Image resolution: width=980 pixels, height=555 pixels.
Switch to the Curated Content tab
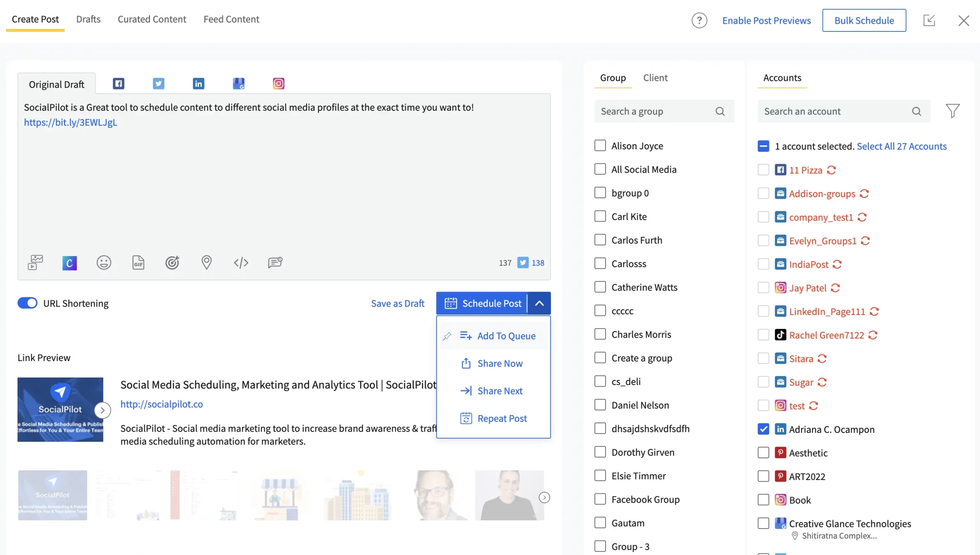point(152,19)
